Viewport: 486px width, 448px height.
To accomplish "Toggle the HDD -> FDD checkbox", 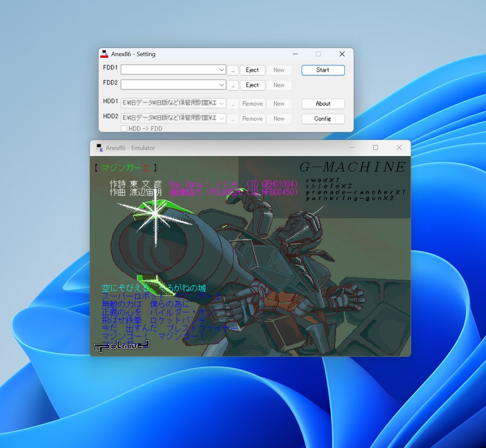I will click(124, 128).
